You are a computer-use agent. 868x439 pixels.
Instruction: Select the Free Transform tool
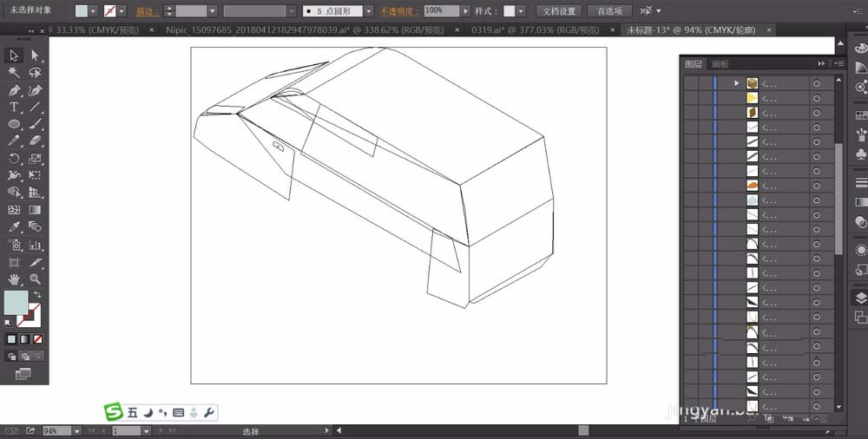click(x=35, y=175)
